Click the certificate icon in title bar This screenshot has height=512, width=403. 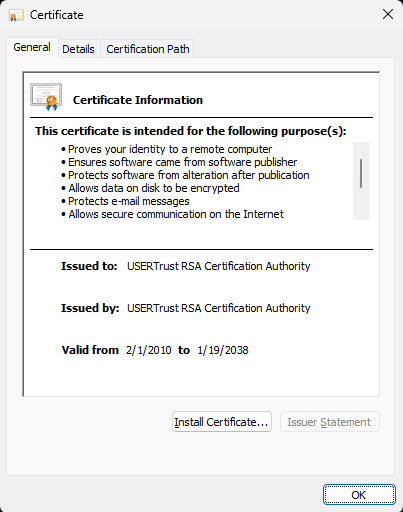(16, 15)
